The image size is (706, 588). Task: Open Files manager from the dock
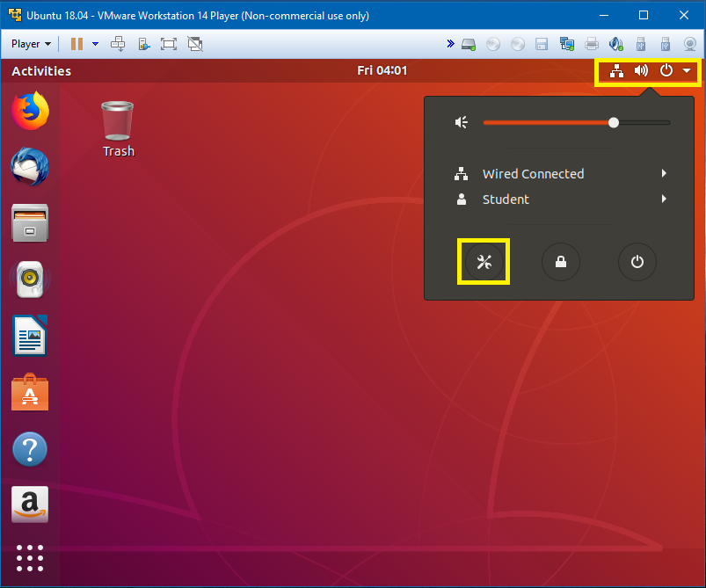pyautogui.click(x=30, y=223)
